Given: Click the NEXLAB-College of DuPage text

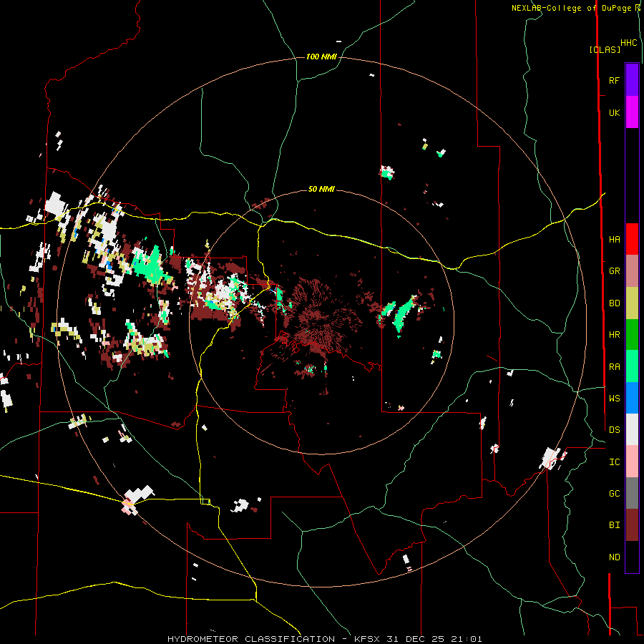Looking at the screenshot, I should pos(573,8).
